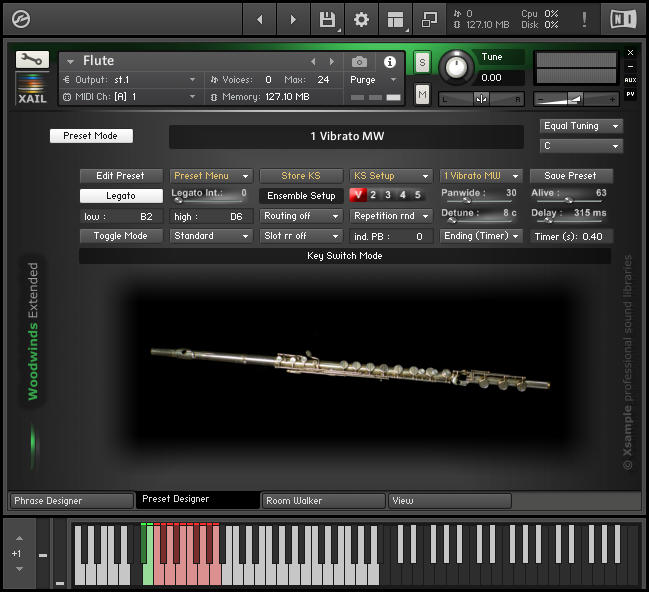
Task: Mute the Flute instrument with M
Action: pyautogui.click(x=422, y=95)
